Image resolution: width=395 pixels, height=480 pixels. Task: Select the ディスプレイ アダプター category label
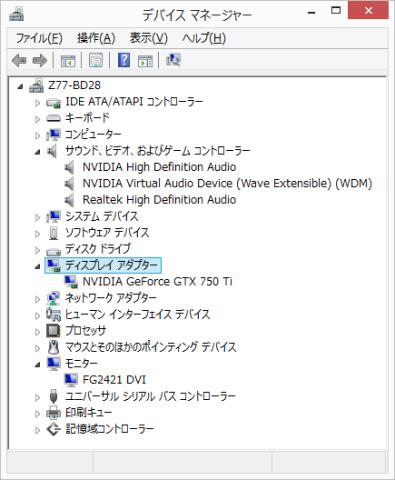coord(111,265)
